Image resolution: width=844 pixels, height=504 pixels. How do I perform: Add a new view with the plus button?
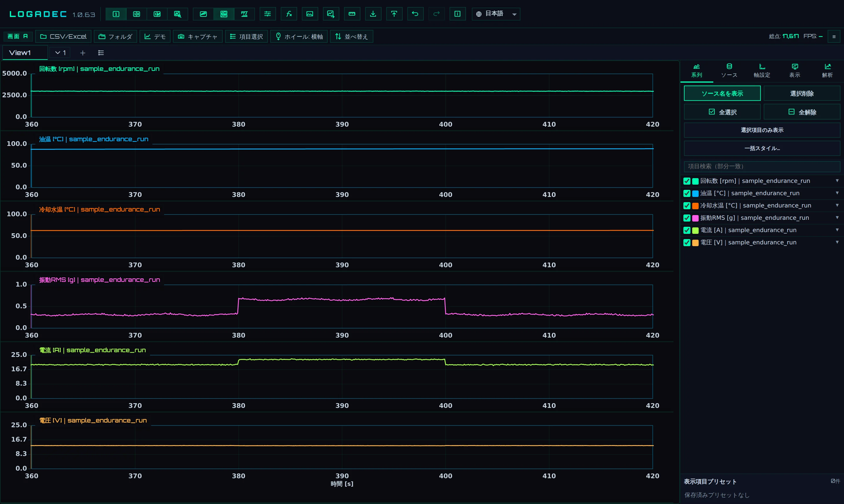tap(83, 53)
